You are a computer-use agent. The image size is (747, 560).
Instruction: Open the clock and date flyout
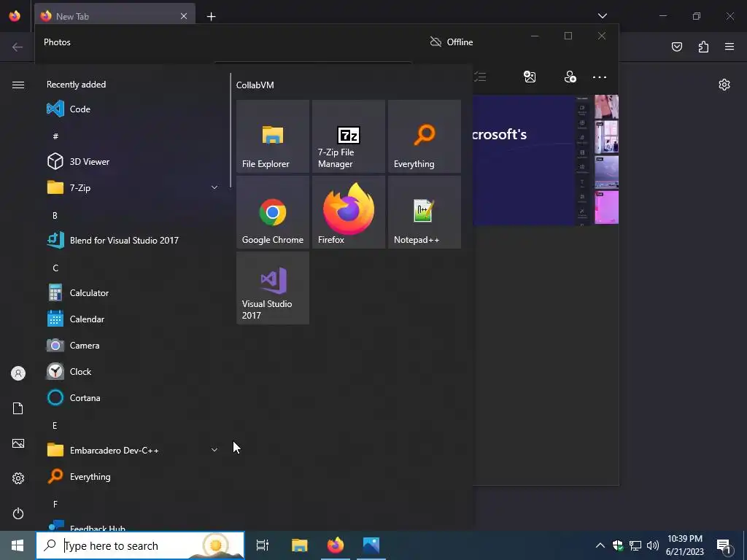[684, 545]
